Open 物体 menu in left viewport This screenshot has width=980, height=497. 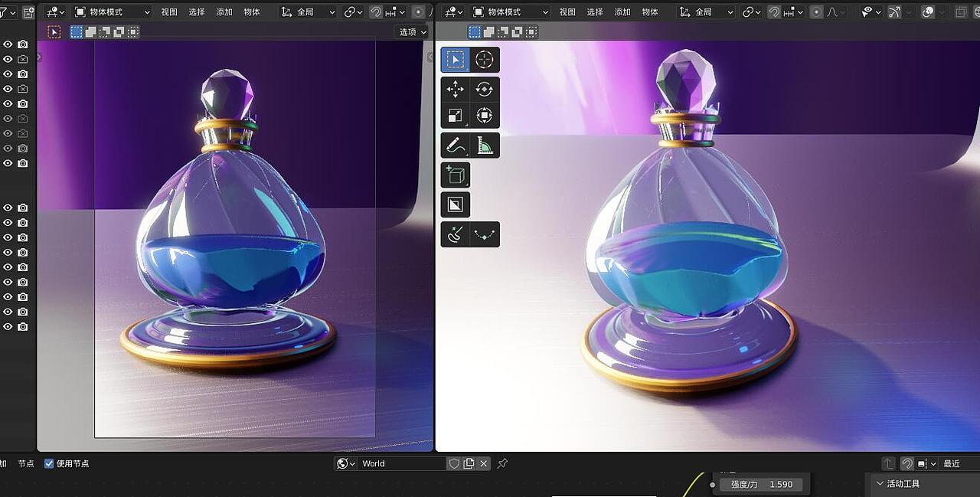point(252,12)
